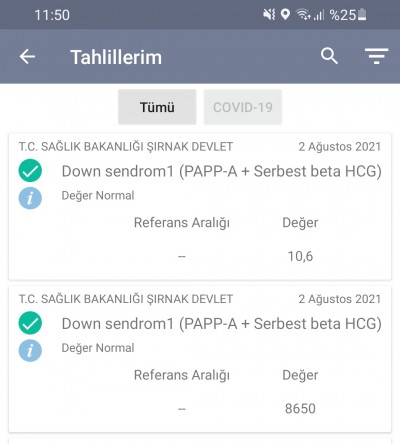Tap the Tahlillerim page title
This screenshot has height=444, width=400.
pyautogui.click(x=116, y=57)
